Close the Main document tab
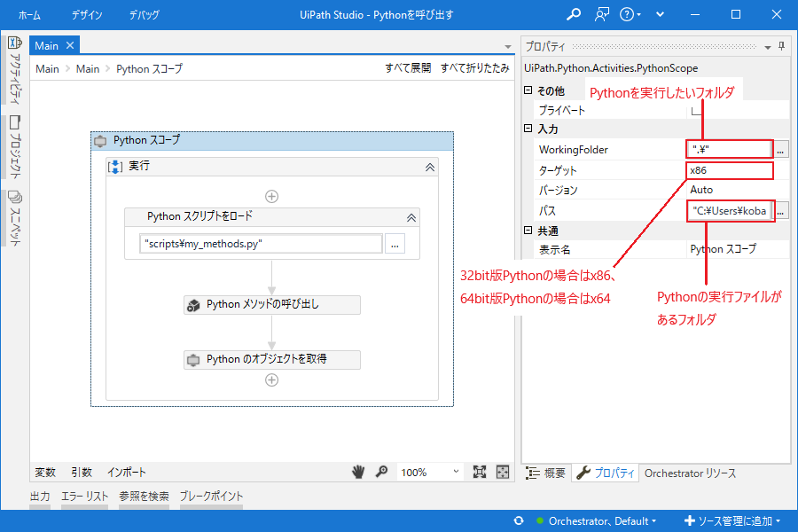This screenshot has height=532, width=798. pos(70,45)
